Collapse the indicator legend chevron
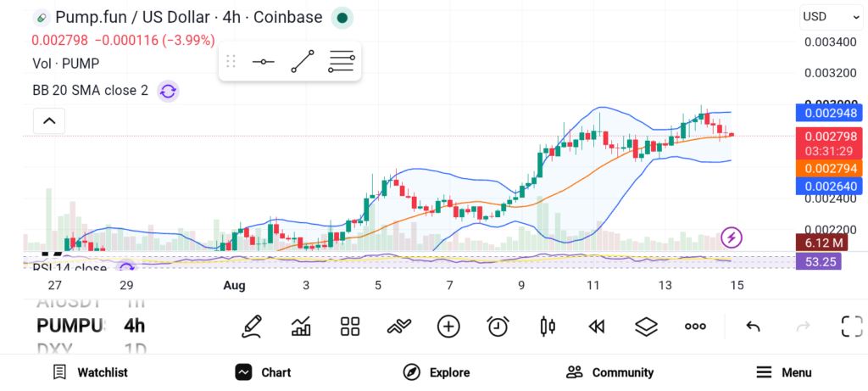Viewport: 868px width, 391px height. [49, 120]
